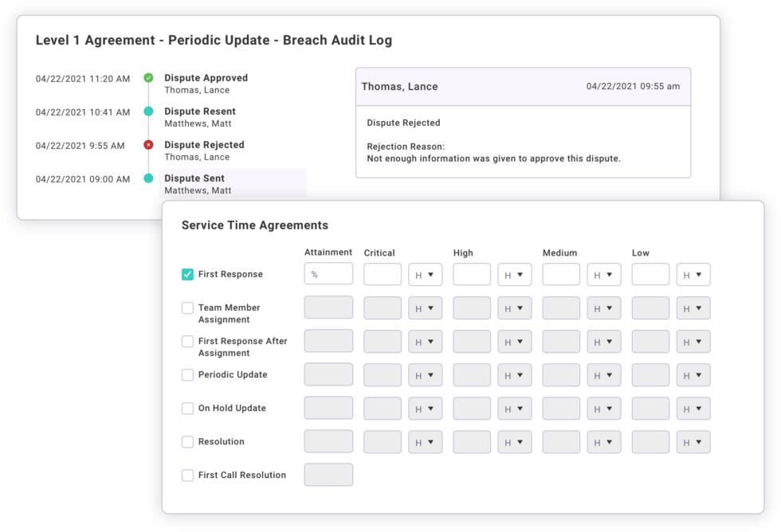Tick the First Call Resolution checkbox

coord(187,475)
